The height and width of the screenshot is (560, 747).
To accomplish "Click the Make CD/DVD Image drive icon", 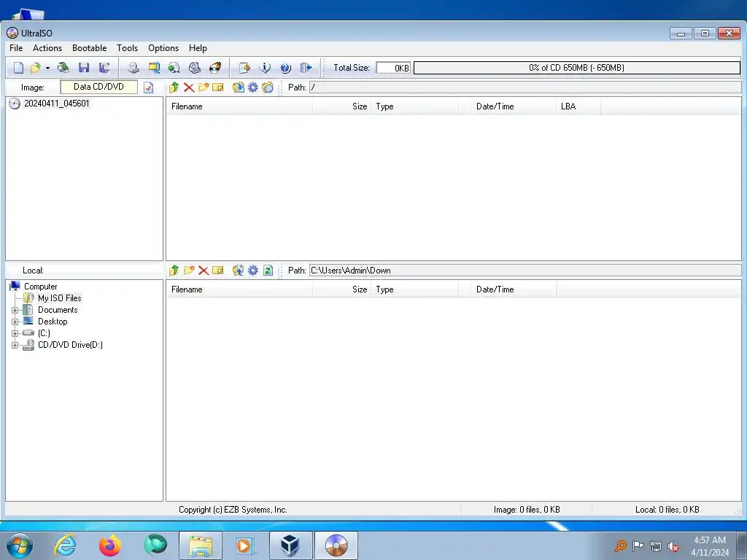I will 133,68.
